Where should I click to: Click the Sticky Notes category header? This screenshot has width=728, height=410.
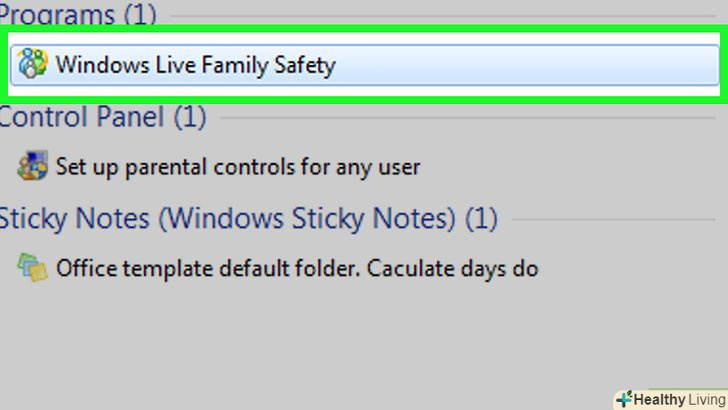(228, 218)
